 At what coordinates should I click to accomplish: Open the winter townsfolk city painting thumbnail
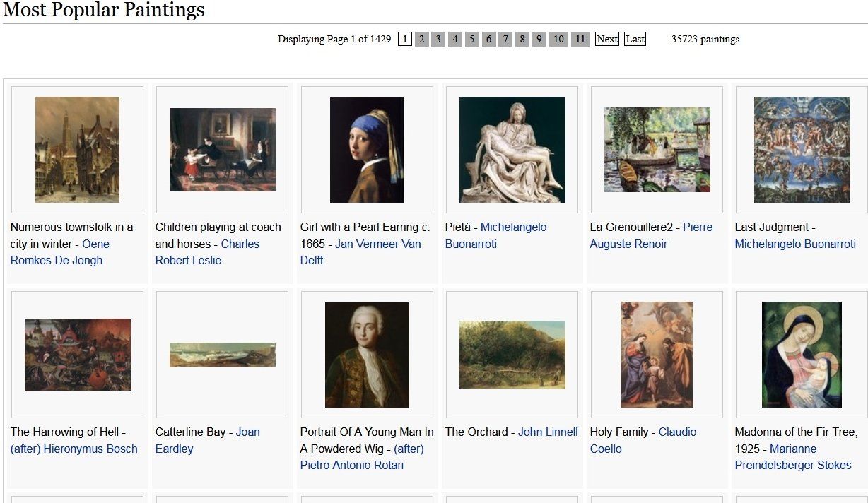click(77, 150)
